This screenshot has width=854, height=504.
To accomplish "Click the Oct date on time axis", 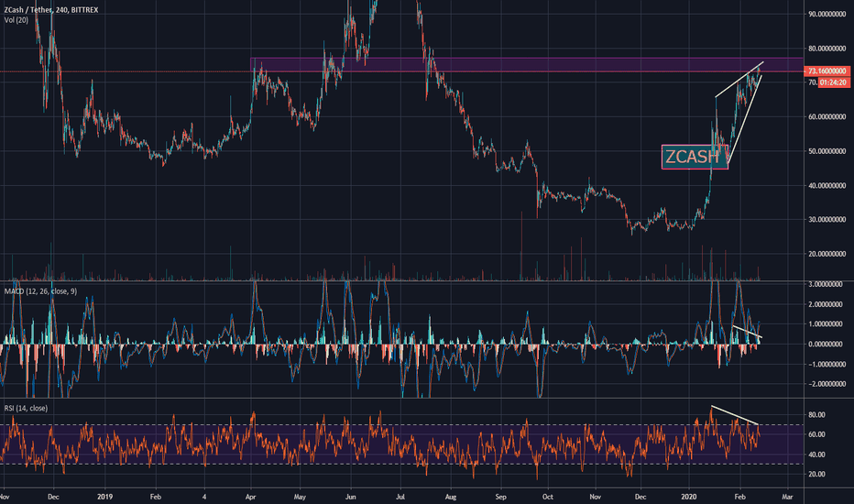I will coord(548,497).
